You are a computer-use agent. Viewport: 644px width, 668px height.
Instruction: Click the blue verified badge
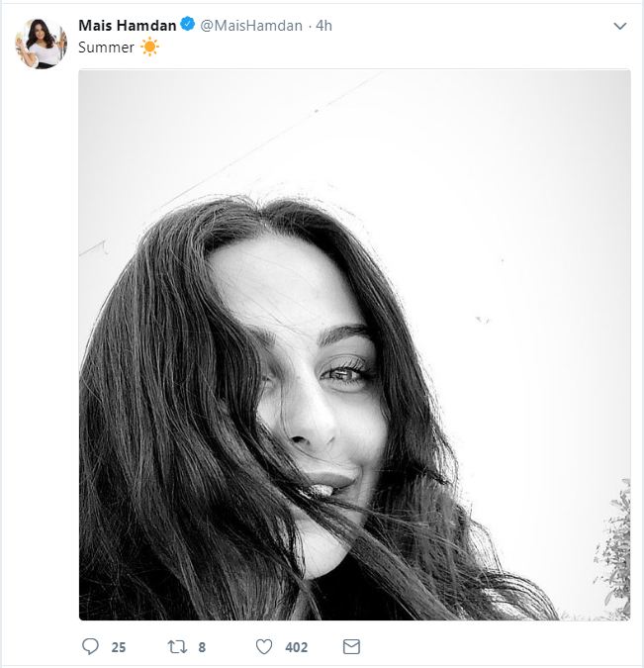click(187, 24)
